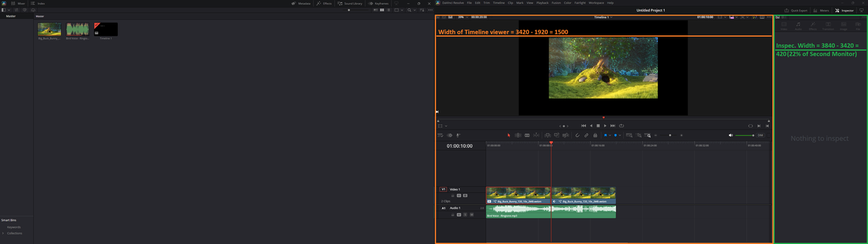Click the Custom Zoom icon
This screenshot has height=244, width=868.
(x=648, y=136)
